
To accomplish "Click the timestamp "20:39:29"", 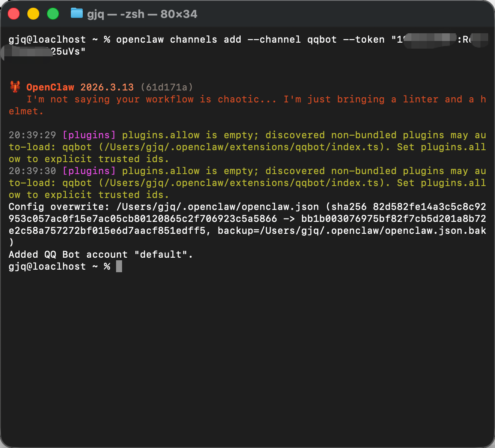I will pyautogui.click(x=32, y=135).
